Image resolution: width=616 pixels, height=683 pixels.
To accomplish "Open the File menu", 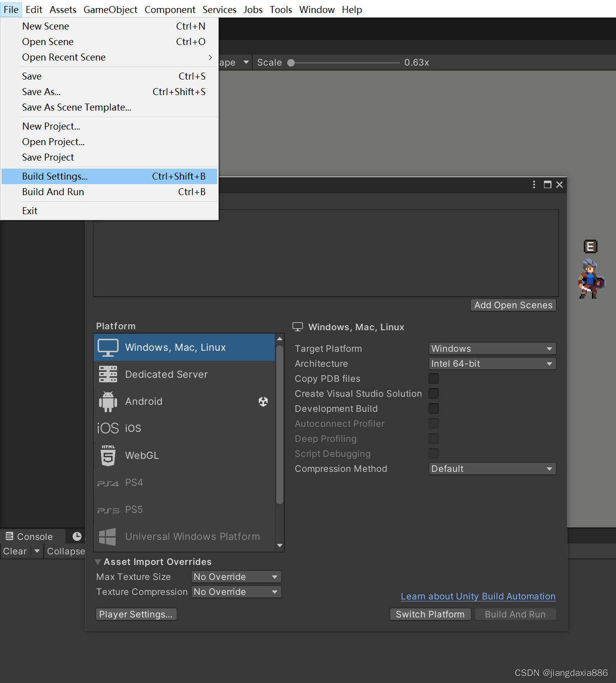I will point(11,10).
